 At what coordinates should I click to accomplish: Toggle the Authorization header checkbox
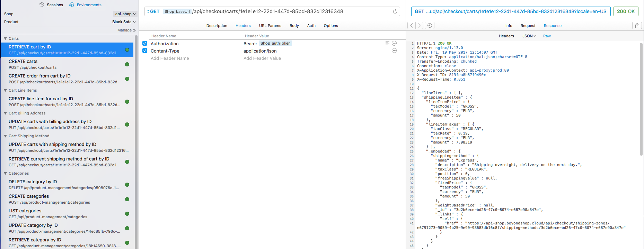point(145,43)
